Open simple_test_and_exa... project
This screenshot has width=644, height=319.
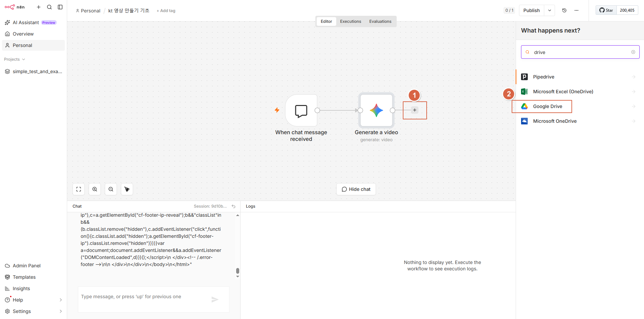[x=33, y=71]
